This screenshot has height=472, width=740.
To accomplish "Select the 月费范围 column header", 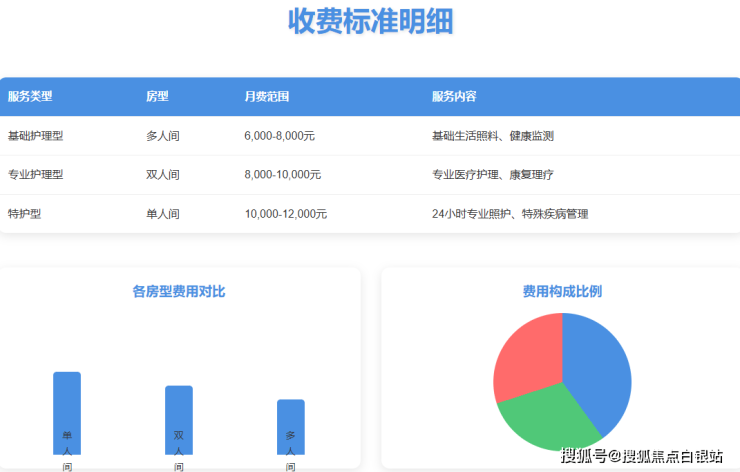I will (267, 97).
